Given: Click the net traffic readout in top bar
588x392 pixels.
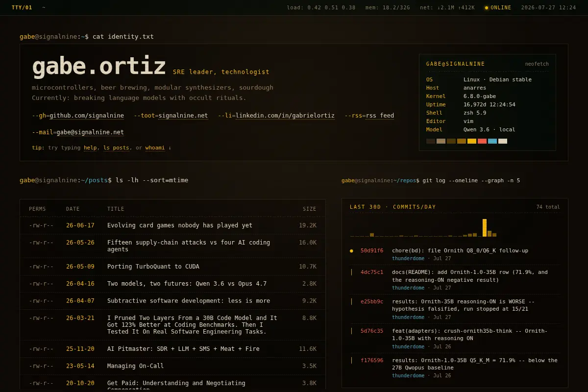Looking at the screenshot, I should tap(447, 8).
